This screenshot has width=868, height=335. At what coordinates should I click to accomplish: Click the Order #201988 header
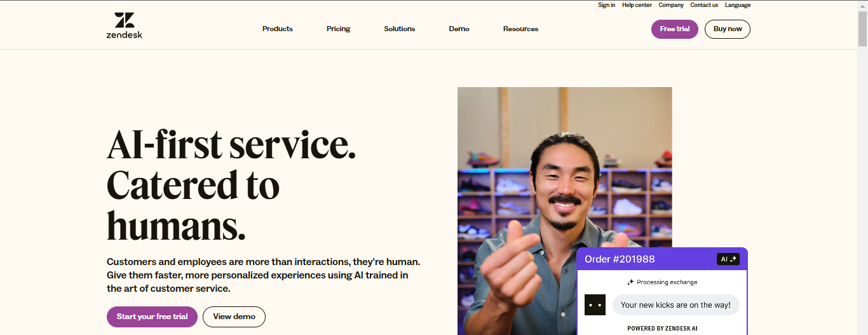click(620, 259)
